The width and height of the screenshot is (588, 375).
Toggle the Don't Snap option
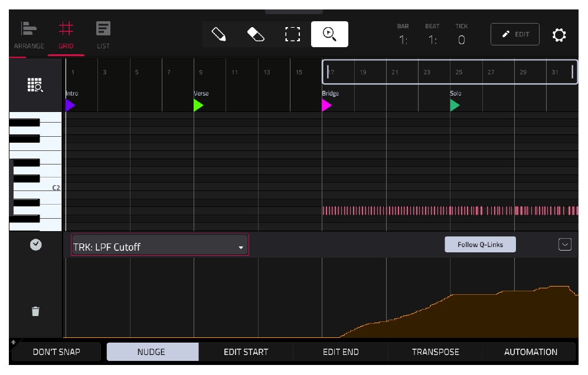coord(56,352)
